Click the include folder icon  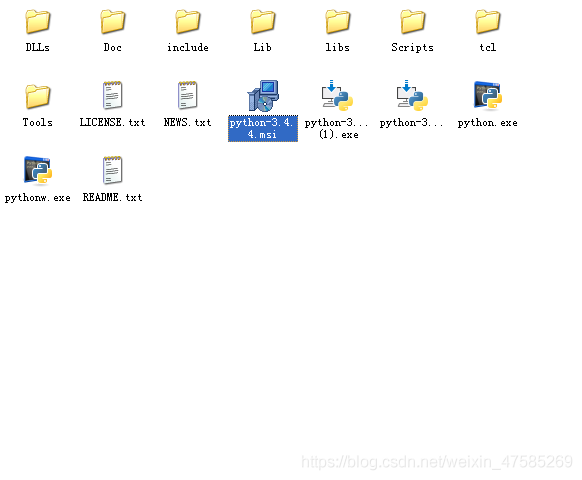coord(187,21)
